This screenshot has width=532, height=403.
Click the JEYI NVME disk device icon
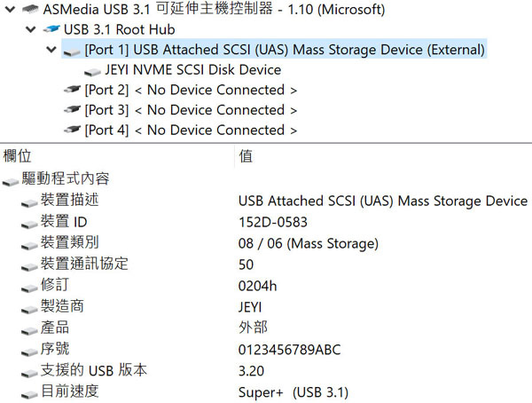[x=93, y=71]
